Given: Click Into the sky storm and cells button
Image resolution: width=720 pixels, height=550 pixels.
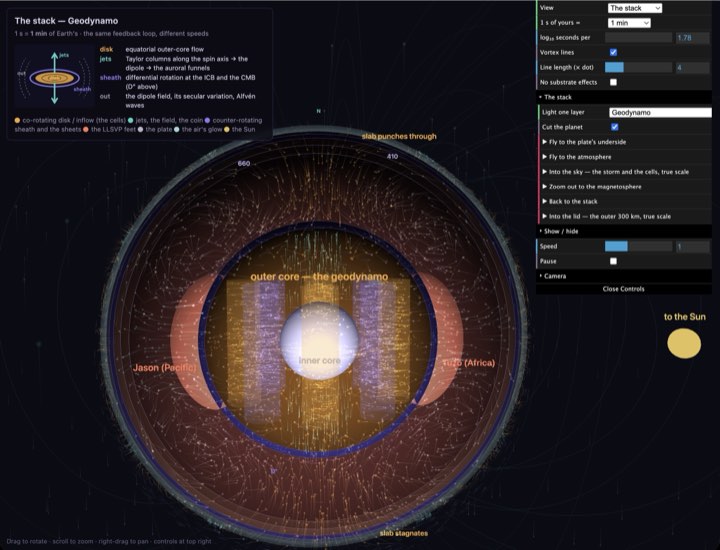Looking at the screenshot, I should 624,172.
